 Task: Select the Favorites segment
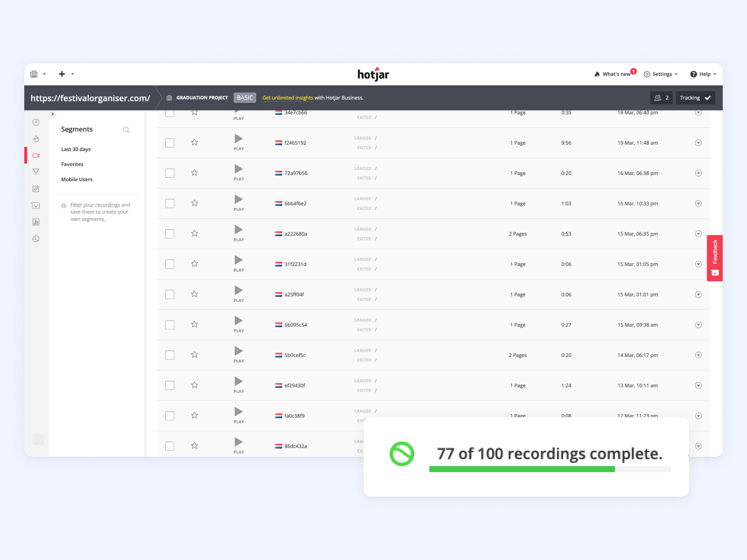(x=72, y=164)
